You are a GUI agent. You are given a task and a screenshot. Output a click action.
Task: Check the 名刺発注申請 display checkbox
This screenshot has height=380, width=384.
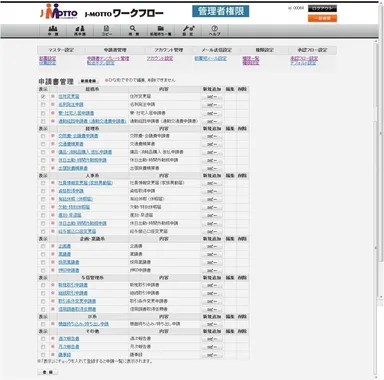[43, 105]
